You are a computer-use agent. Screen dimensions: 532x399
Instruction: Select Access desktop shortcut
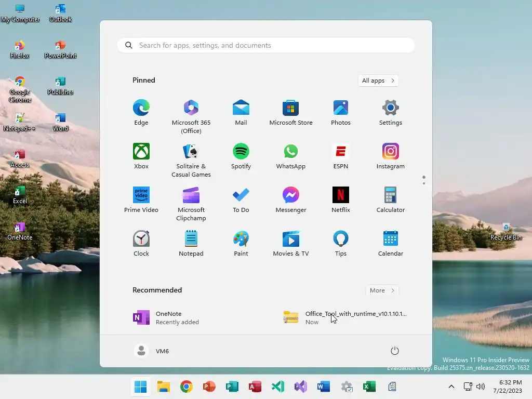[x=20, y=158]
